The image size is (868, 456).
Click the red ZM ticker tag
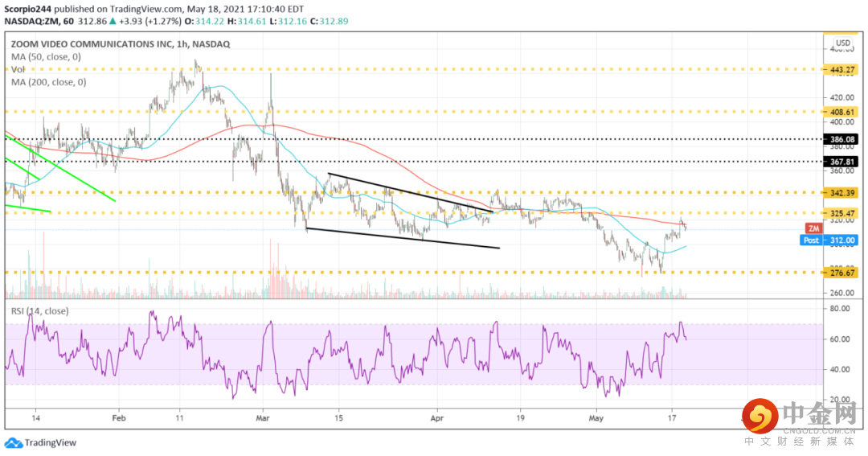coord(813,228)
